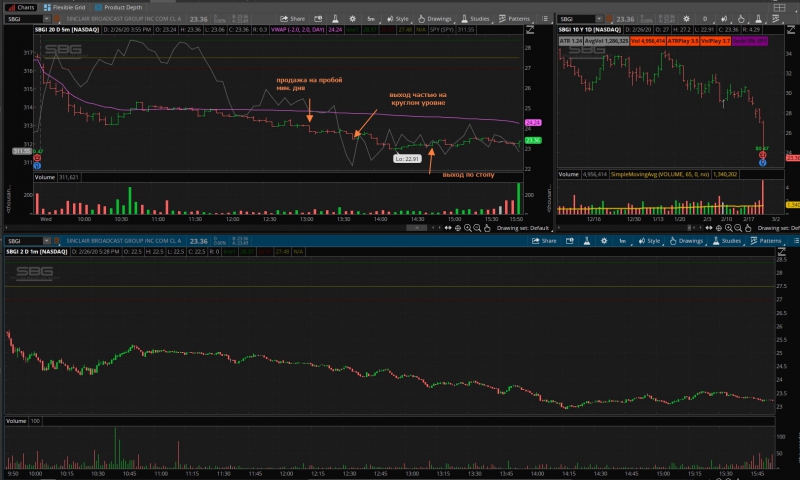Click the VWAP study label in 5m chart
This screenshot has width=800, height=480.
(x=297, y=30)
